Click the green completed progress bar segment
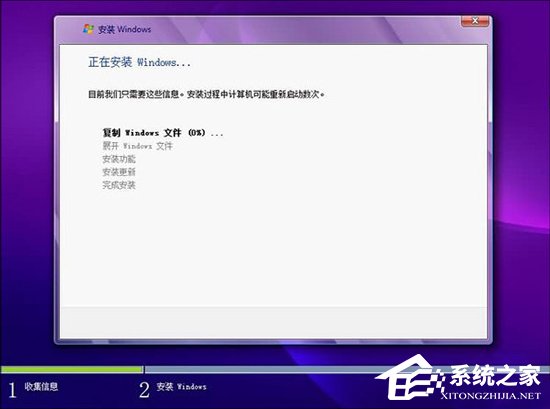The image size is (550, 409). (x=72, y=369)
